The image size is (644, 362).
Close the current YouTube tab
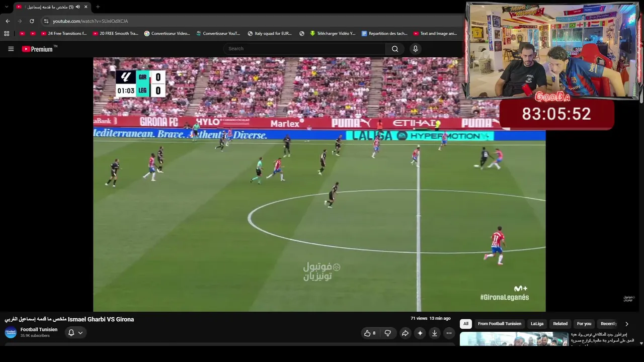(86, 7)
